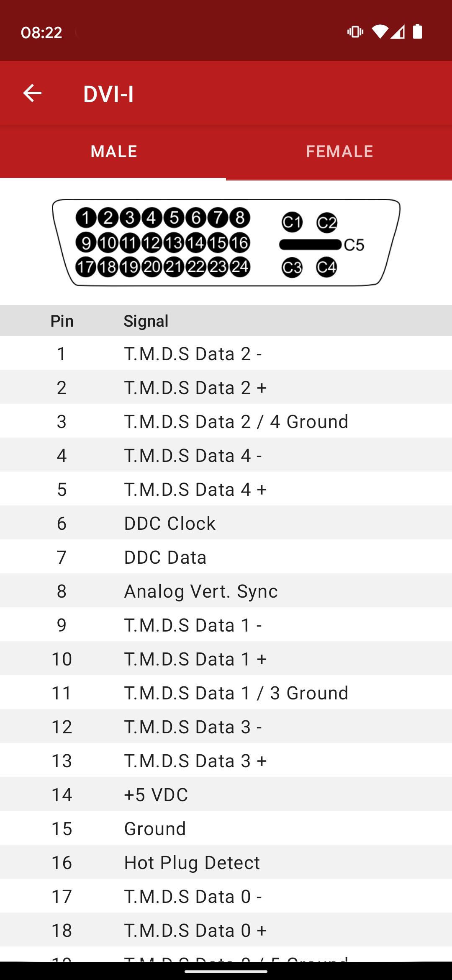Tap the T.M.D.S Data 2 / 4 Ground row

pyautogui.click(x=226, y=421)
